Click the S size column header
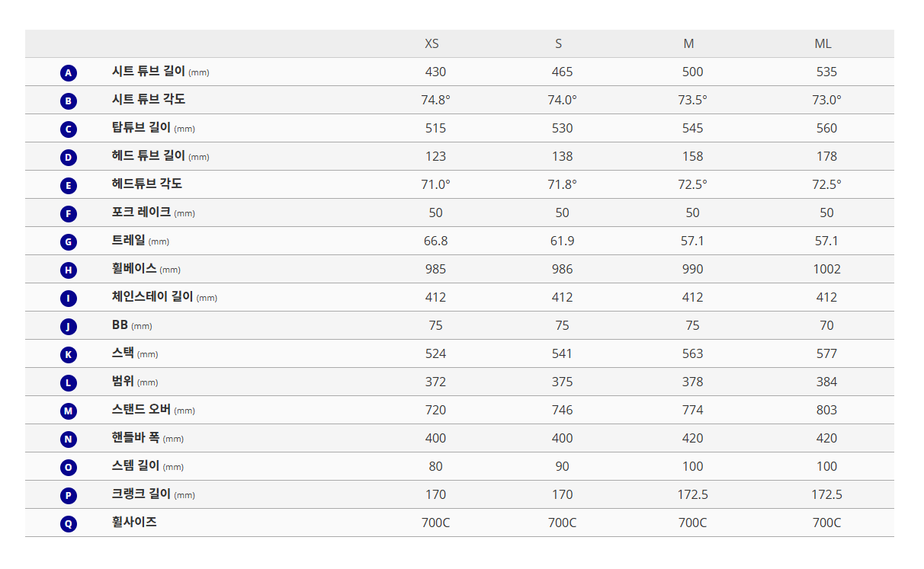This screenshot has height=569, width=924. click(x=559, y=43)
